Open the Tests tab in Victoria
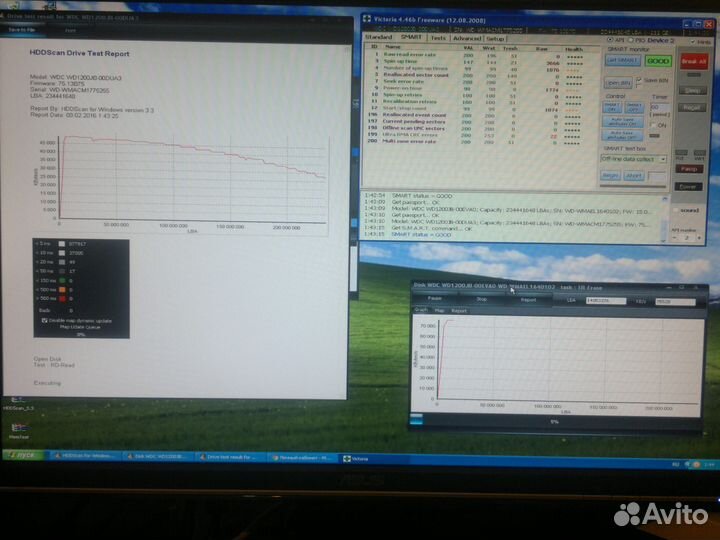 [438, 38]
